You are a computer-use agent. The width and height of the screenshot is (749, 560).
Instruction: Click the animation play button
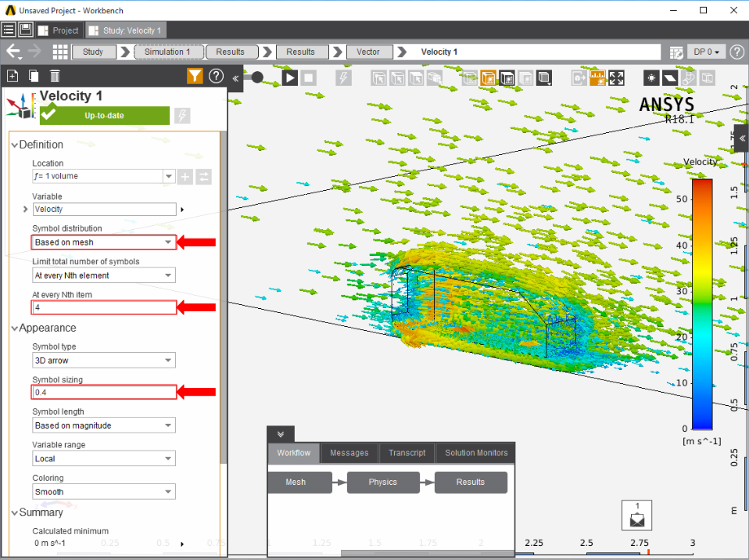(289, 77)
